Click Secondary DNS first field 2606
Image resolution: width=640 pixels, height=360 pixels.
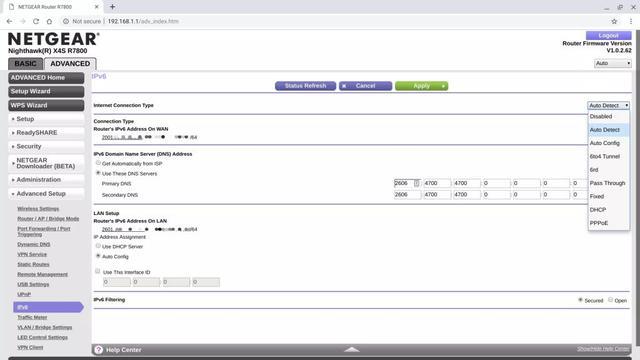click(x=407, y=195)
